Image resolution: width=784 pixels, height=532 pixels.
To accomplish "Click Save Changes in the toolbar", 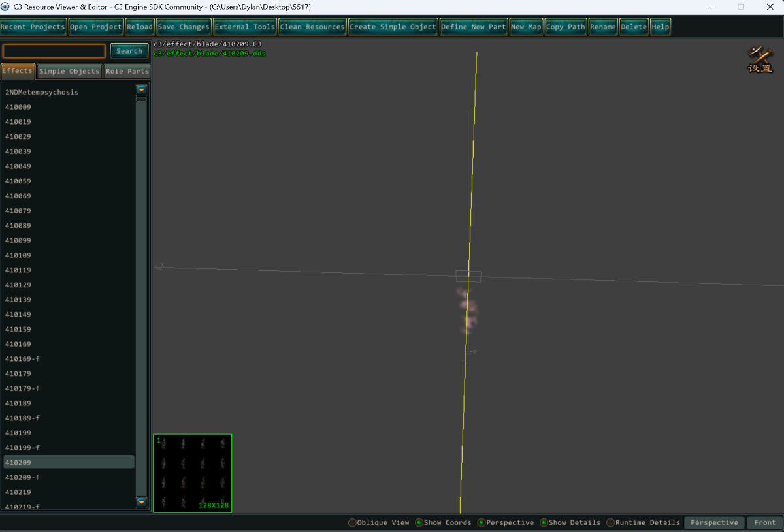I will 183,27.
